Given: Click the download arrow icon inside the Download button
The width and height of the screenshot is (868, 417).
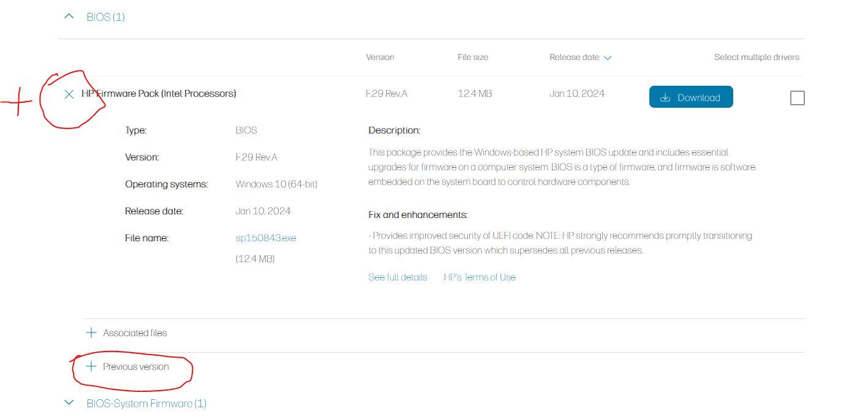Looking at the screenshot, I should [665, 97].
